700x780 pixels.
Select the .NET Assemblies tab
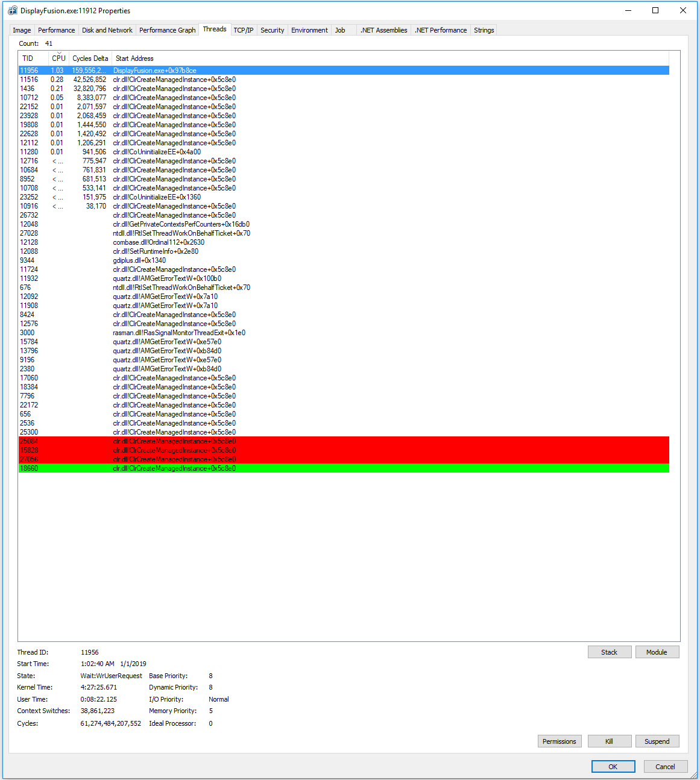click(383, 30)
